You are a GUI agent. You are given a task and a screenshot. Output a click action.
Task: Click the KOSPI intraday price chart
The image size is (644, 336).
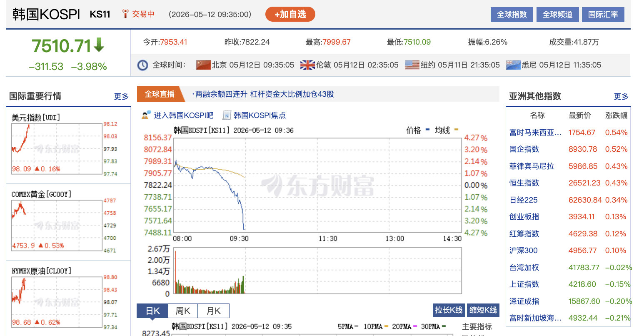click(317, 185)
